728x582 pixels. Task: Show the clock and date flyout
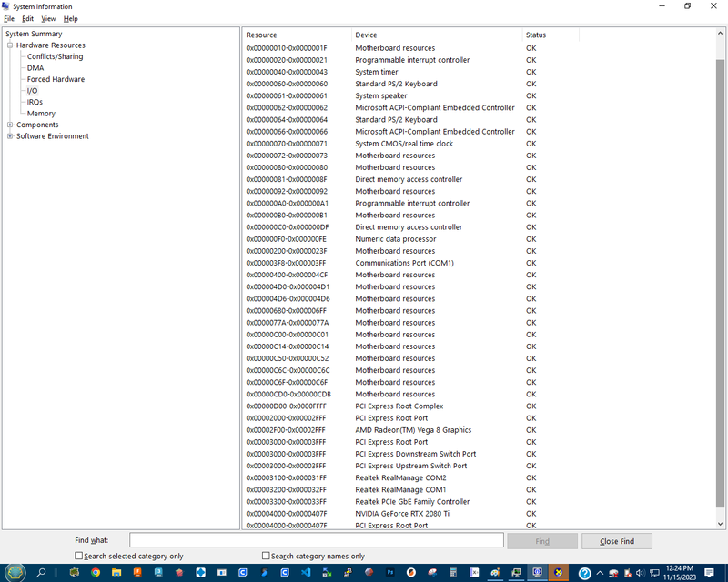click(680, 572)
